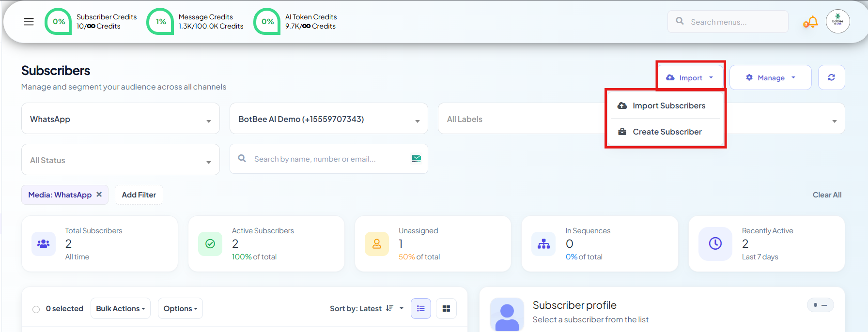Image resolution: width=868 pixels, height=332 pixels.
Task: Click the In Sequences hierarchy icon
Action: click(x=544, y=244)
